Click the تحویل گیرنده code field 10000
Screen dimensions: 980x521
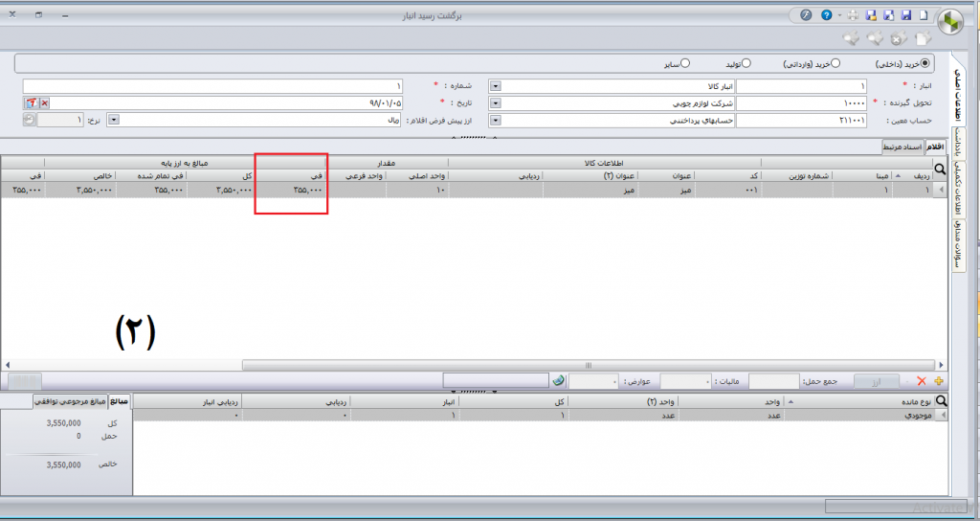click(x=801, y=103)
